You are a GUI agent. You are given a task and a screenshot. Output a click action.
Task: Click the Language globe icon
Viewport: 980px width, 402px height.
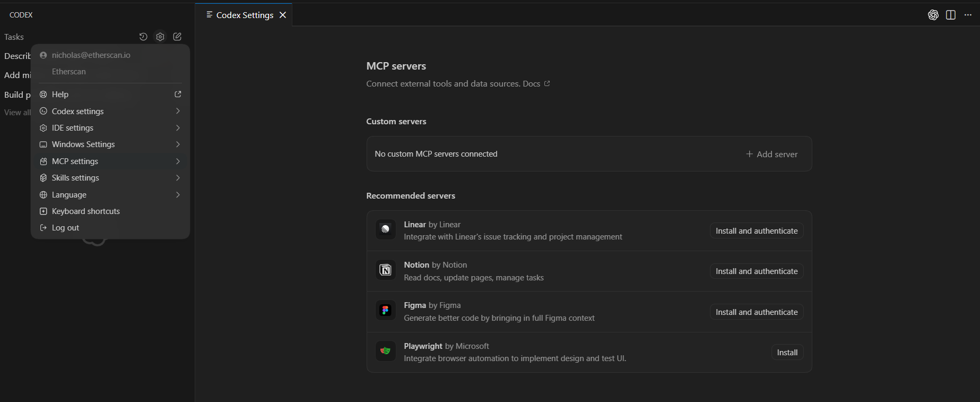pyautogui.click(x=44, y=195)
